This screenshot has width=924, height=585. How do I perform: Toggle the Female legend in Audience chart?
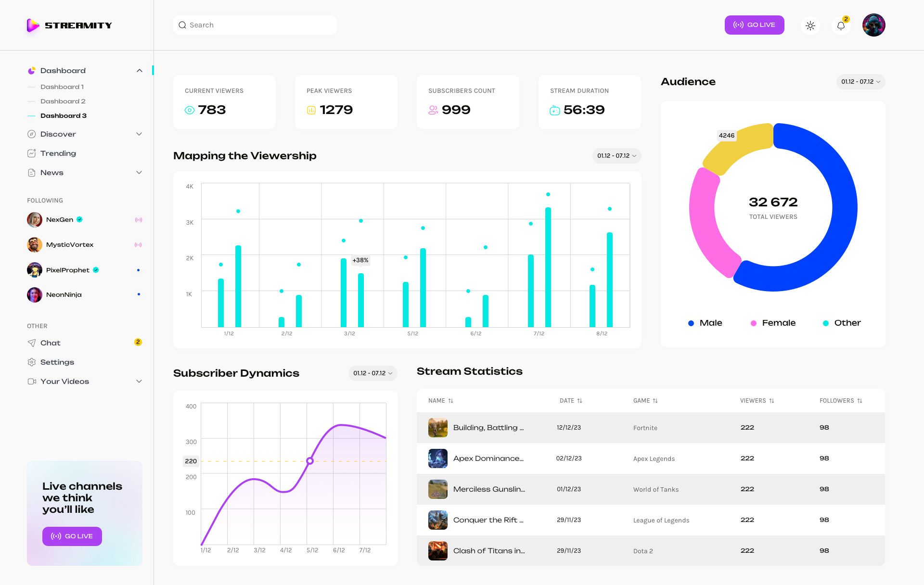click(x=773, y=323)
